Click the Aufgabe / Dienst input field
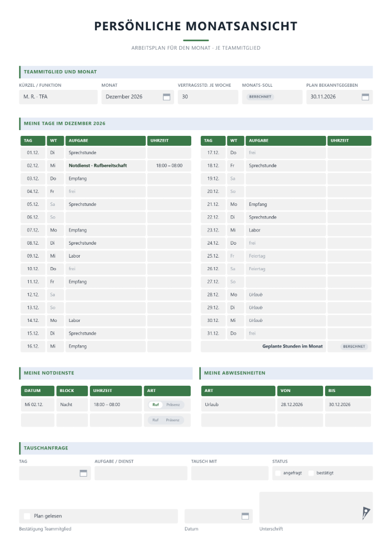This screenshot has height=554, width=392. click(x=141, y=473)
